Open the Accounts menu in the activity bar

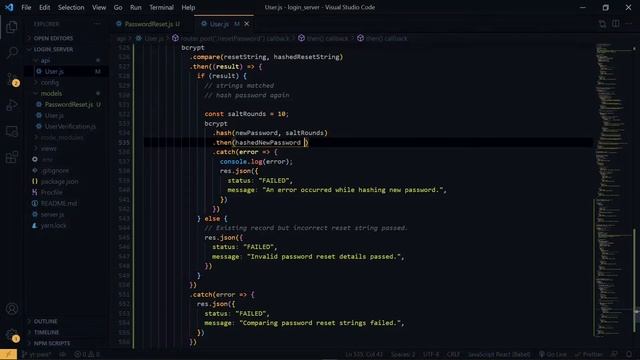tap(12, 309)
